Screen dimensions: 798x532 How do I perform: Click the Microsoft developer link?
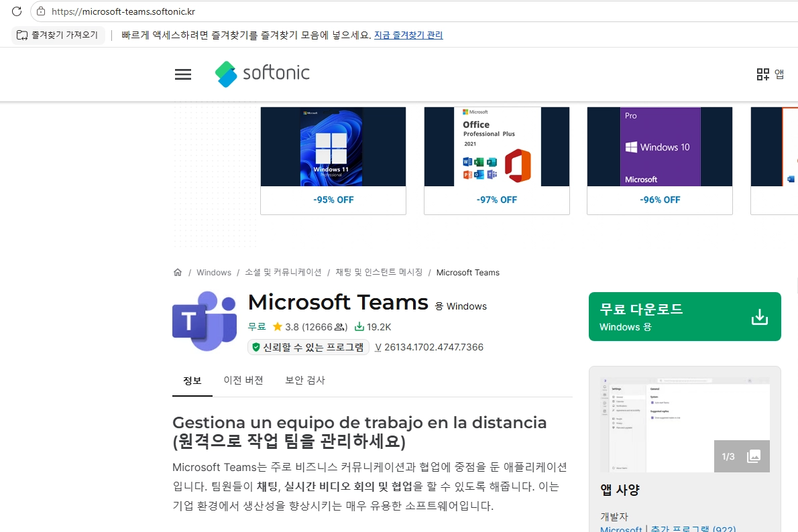tap(621, 529)
